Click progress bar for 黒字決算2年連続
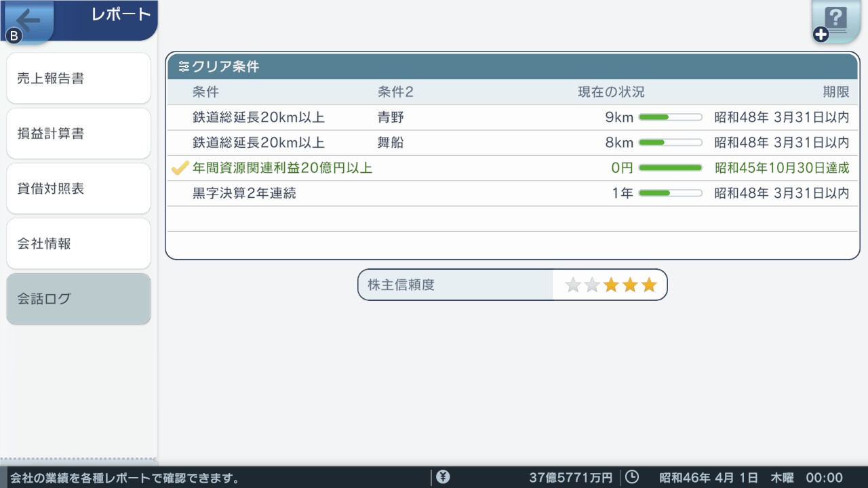Image resolution: width=868 pixels, height=488 pixels. click(671, 193)
